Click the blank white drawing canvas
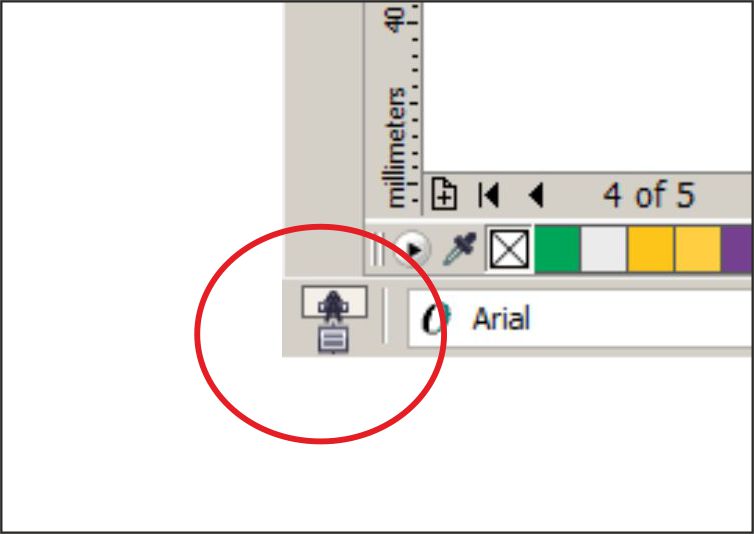 click(588, 87)
